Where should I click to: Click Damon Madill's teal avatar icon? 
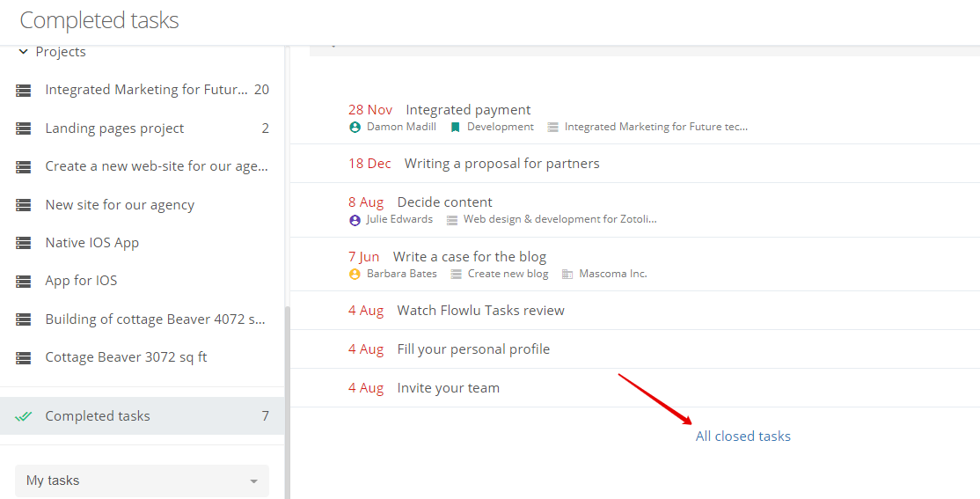tap(355, 127)
